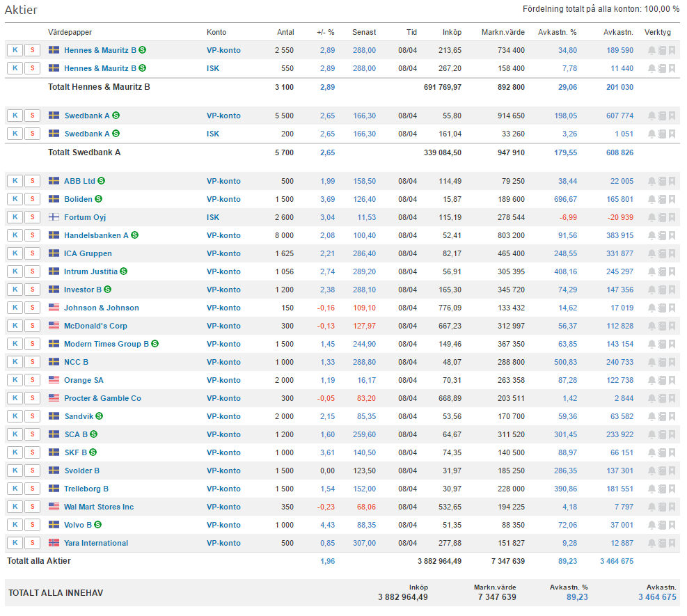Image resolution: width=687 pixels, height=616 pixels.
Task: Open the McDonald's Corp stock link
Action: [x=95, y=326]
